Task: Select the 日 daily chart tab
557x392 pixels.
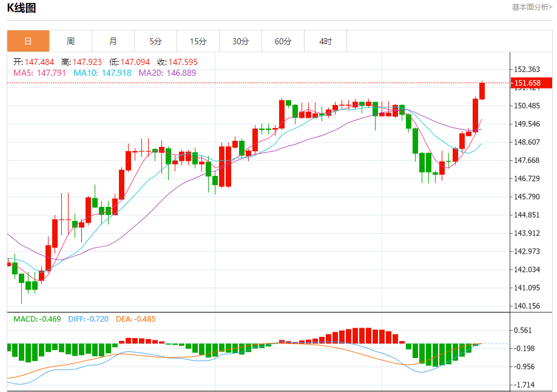Action: 28,41
